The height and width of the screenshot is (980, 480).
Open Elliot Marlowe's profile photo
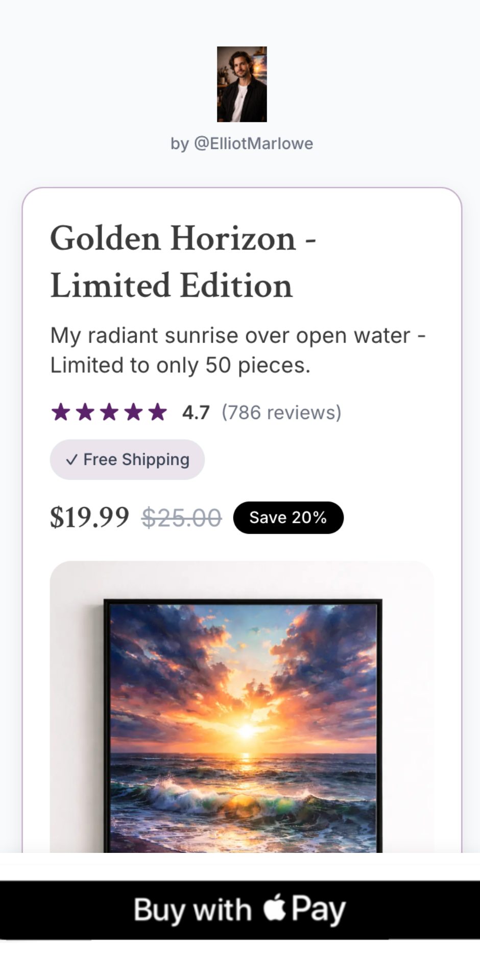[242, 84]
